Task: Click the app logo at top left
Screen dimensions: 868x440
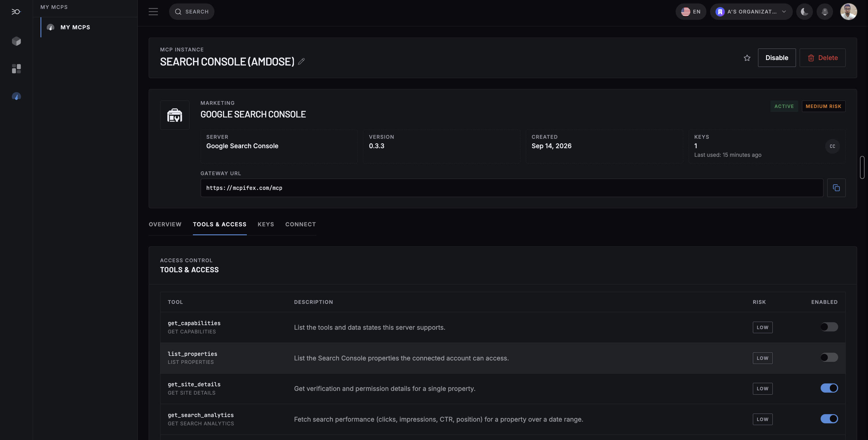Action: point(16,12)
